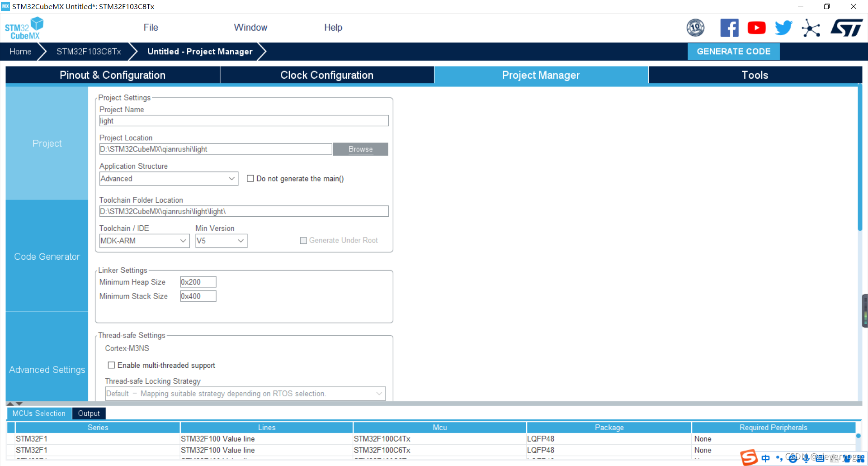
Task: Edit the Minimum Heap Size value
Action: pos(198,282)
